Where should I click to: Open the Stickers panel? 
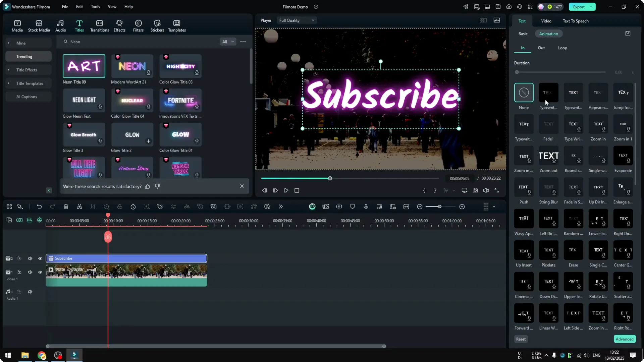coord(157,25)
